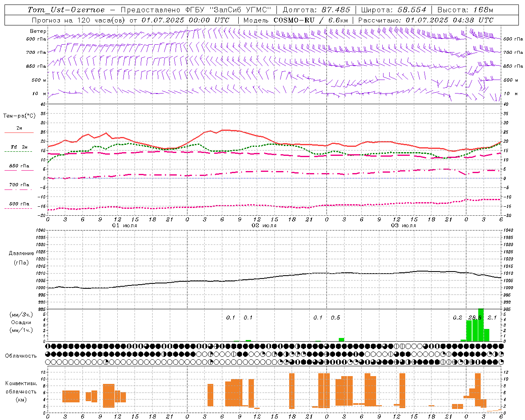Click the "Ветер" wind panel label
The width and height of the screenshot is (525, 420).
(38, 31)
